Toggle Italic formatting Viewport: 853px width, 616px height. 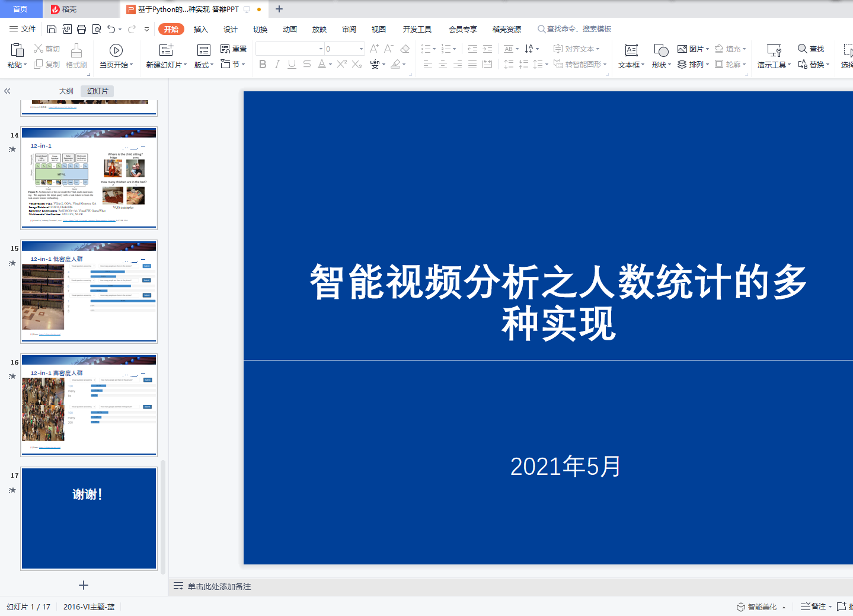tap(277, 64)
